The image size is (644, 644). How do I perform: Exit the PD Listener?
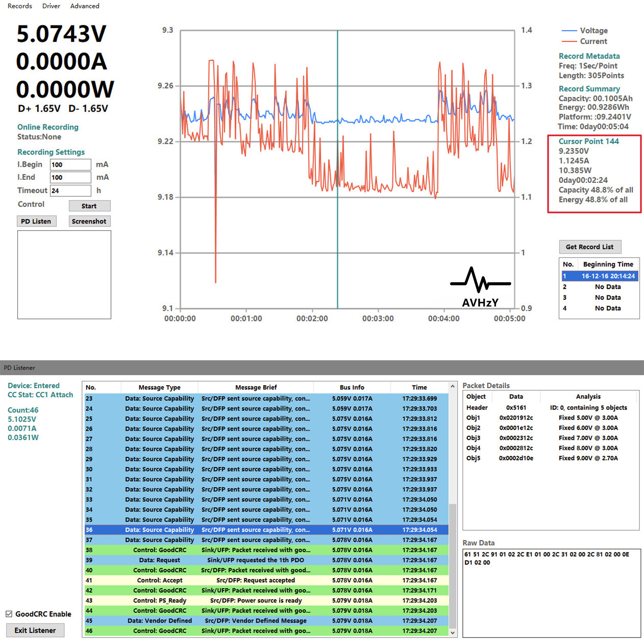tap(35, 630)
